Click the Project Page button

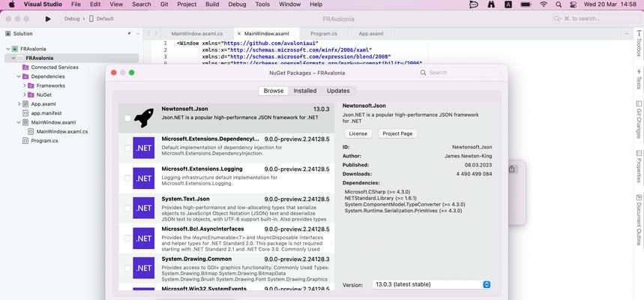click(x=397, y=134)
